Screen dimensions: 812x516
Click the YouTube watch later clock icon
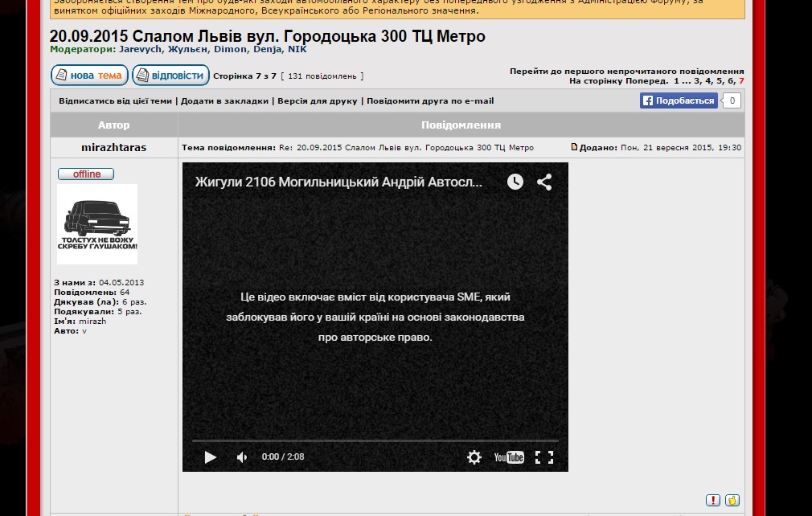coord(515,182)
